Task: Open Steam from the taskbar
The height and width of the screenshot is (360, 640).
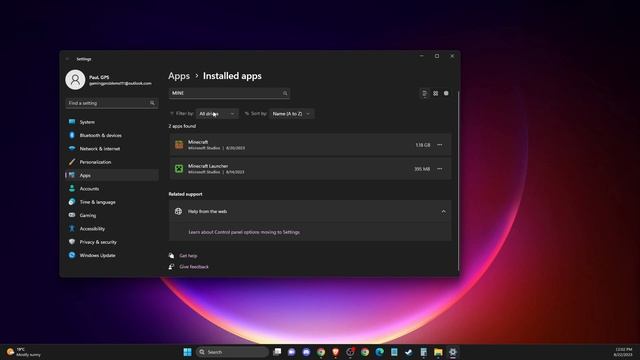Action: [x=409, y=352]
